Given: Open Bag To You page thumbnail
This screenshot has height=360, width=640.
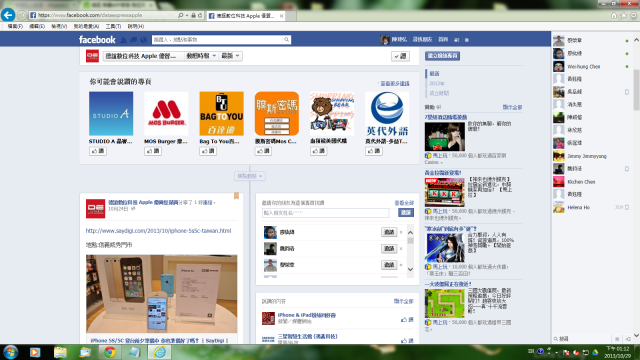Looking at the screenshot, I should (221, 113).
